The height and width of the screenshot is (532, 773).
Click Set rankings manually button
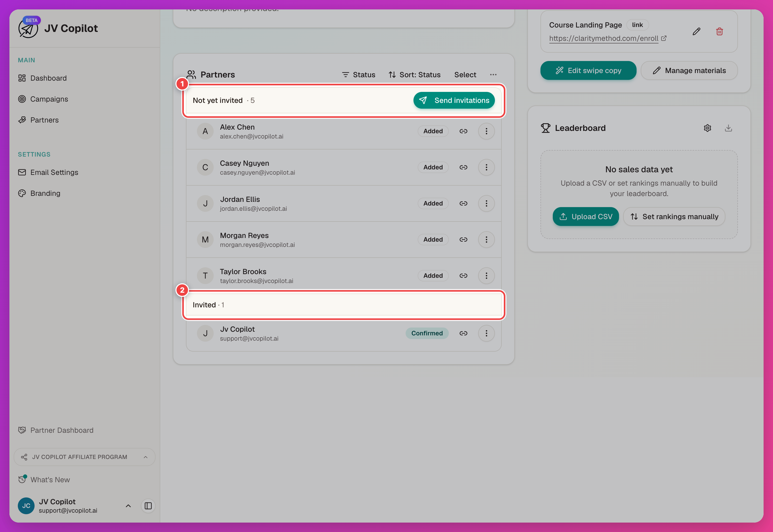click(x=674, y=216)
